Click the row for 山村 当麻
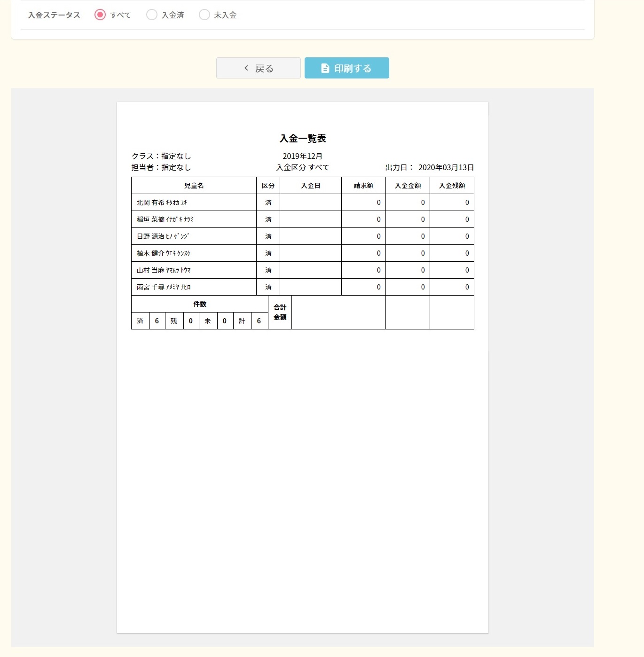The height and width of the screenshot is (657, 644). pyautogui.click(x=303, y=270)
